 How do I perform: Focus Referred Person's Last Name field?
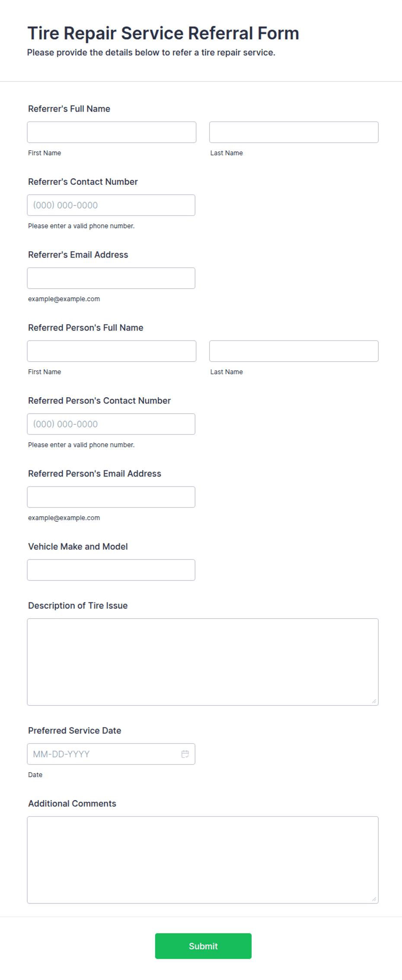294,351
